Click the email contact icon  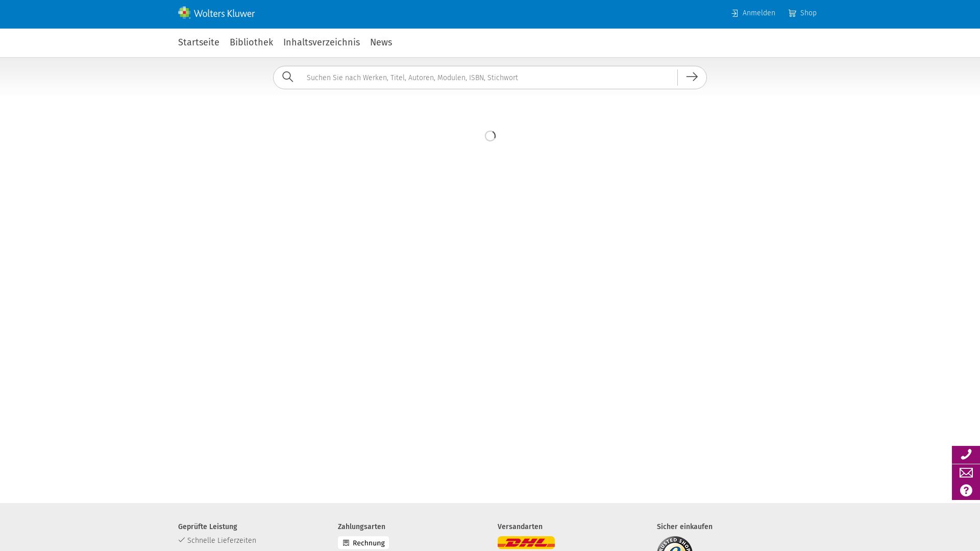[x=966, y=472]
